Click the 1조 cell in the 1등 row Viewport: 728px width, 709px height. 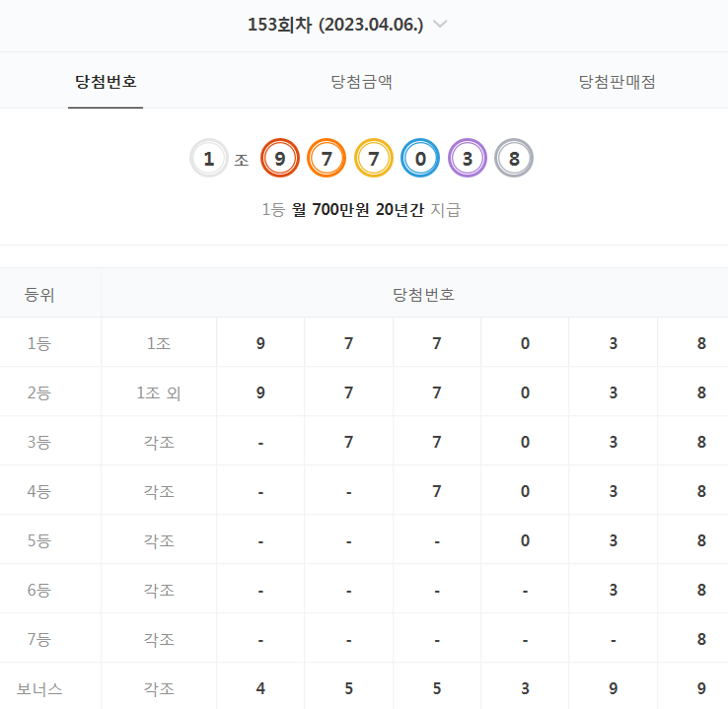tap(159, 343)
